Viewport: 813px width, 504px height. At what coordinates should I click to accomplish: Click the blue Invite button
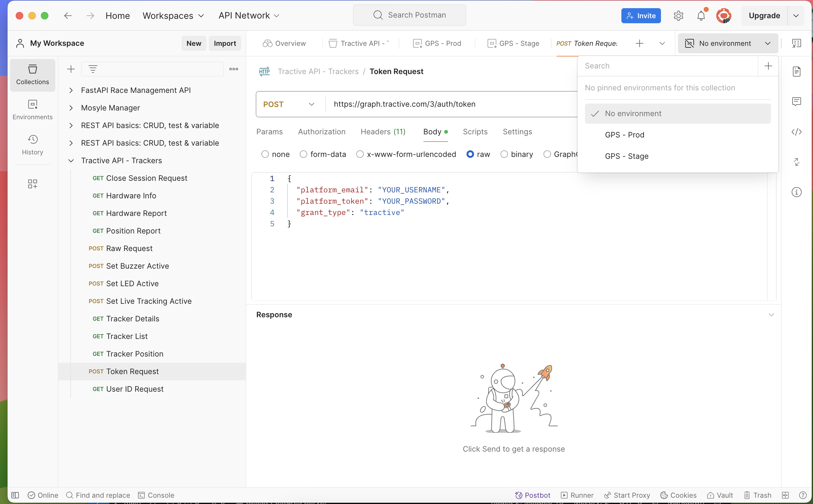[x=641, y=16]
